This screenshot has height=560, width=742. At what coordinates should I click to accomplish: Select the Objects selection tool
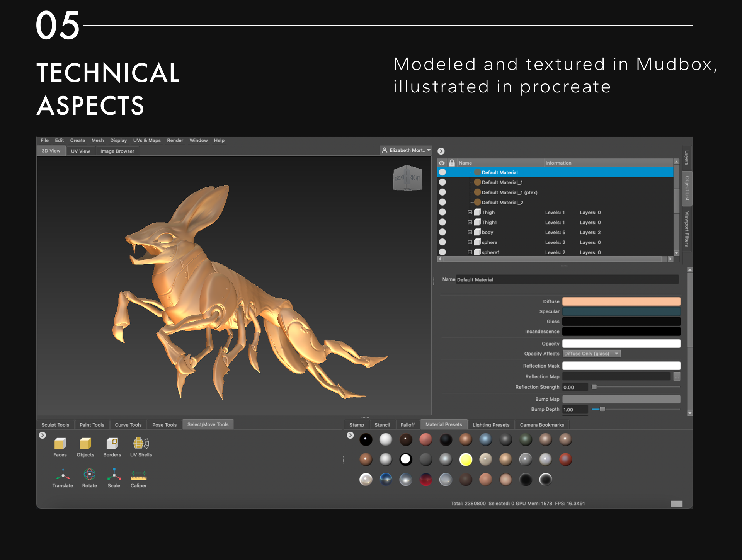point(85,444)
